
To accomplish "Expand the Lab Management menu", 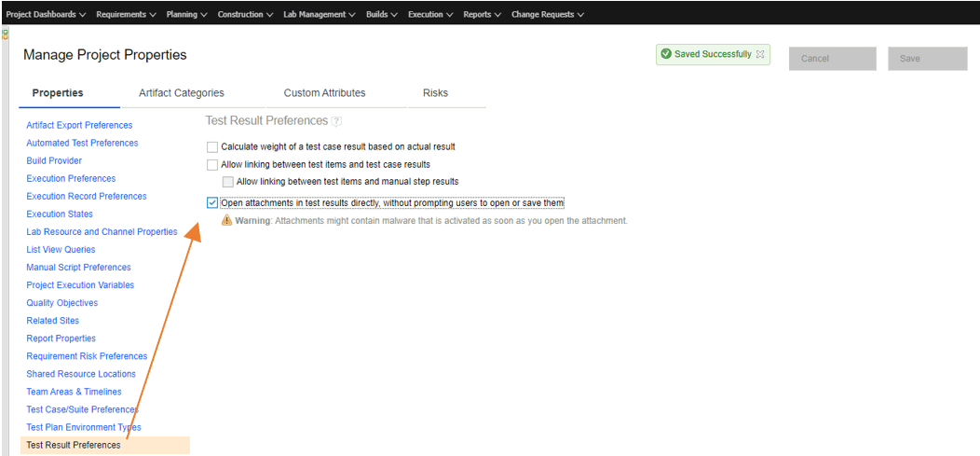I will (319, 14).
